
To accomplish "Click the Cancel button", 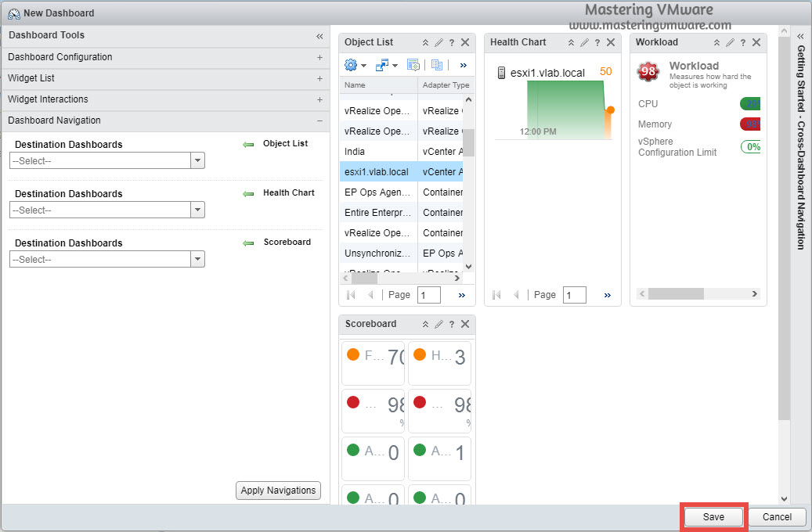I will [777, 517].
